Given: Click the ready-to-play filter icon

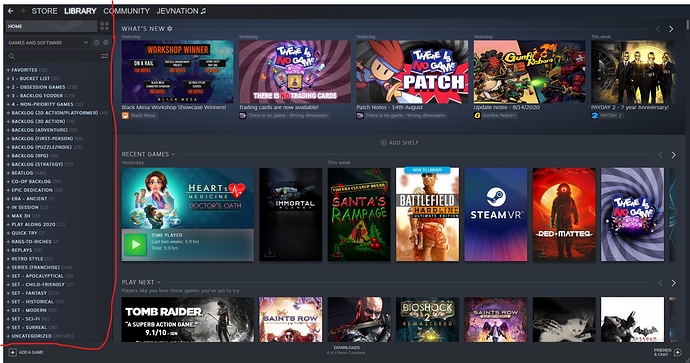Looking at the screenshot, I should (x=106, y=43).
